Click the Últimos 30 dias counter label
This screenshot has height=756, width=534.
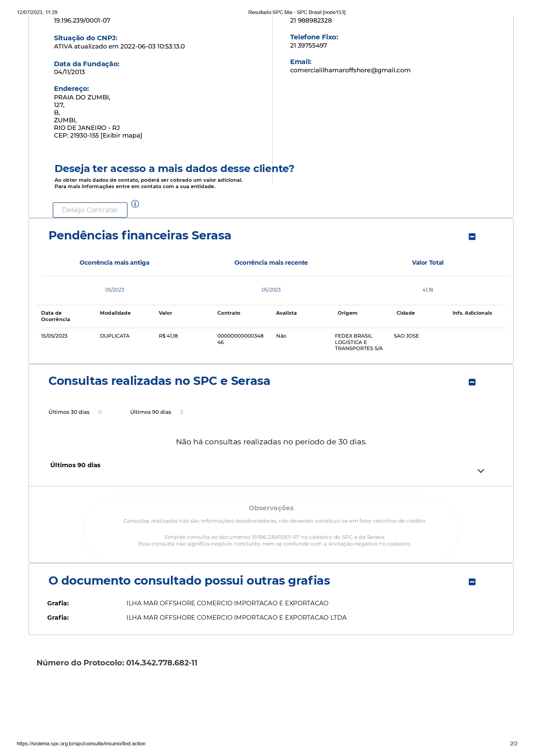69,412
